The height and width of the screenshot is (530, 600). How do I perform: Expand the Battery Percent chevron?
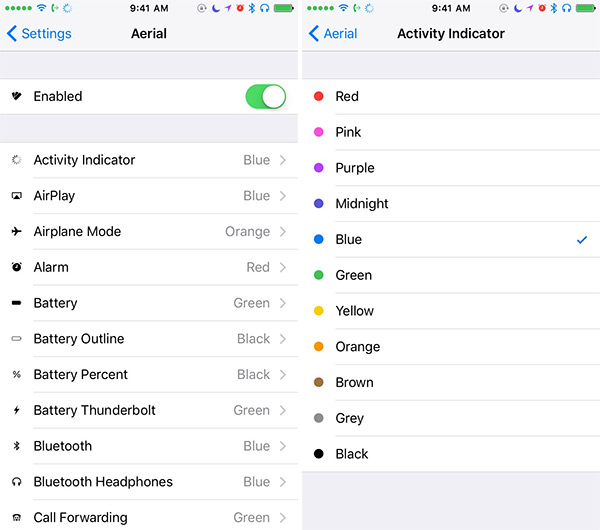[x=283, y=375]
